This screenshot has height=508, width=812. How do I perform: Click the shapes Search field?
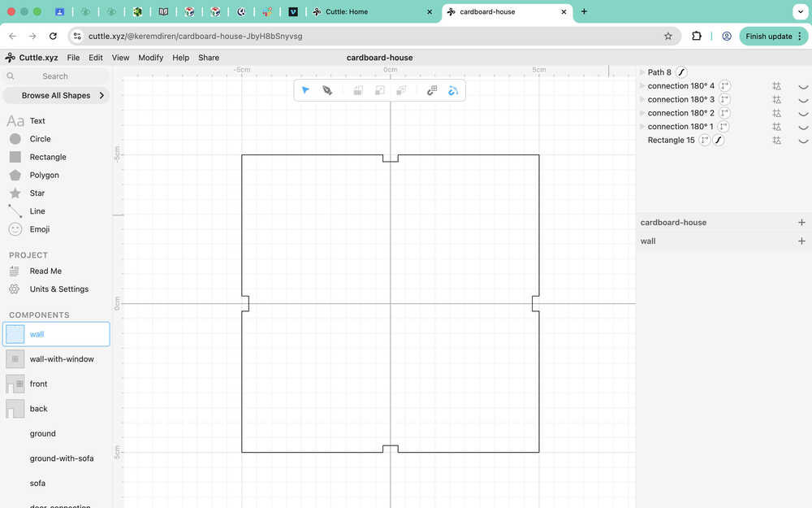pyautogui.click(x=55, y=76)
